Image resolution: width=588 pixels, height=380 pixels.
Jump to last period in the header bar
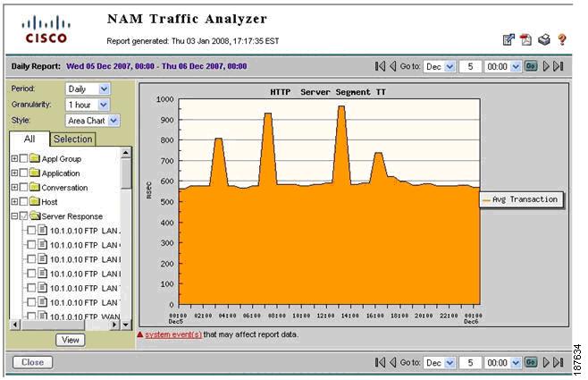pyautogui.click(x=559, y=66)
